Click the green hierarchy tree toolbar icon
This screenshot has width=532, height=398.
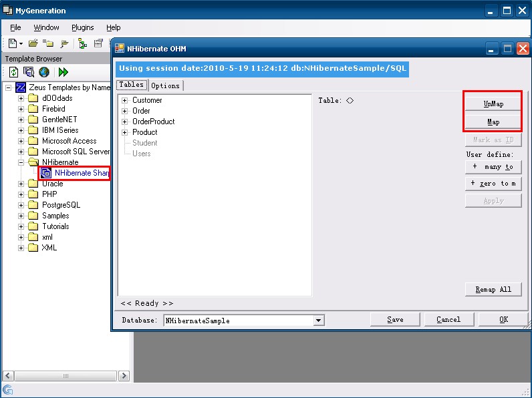pos(82,43)
